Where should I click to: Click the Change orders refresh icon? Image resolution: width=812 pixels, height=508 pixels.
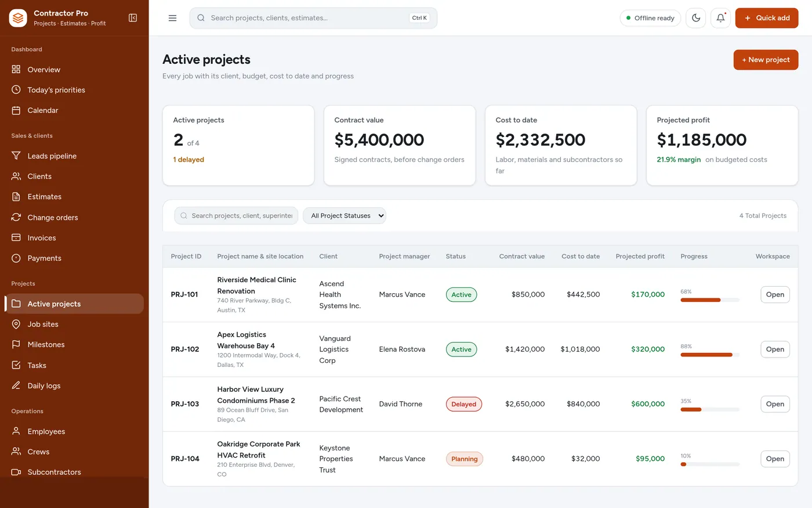16,217
